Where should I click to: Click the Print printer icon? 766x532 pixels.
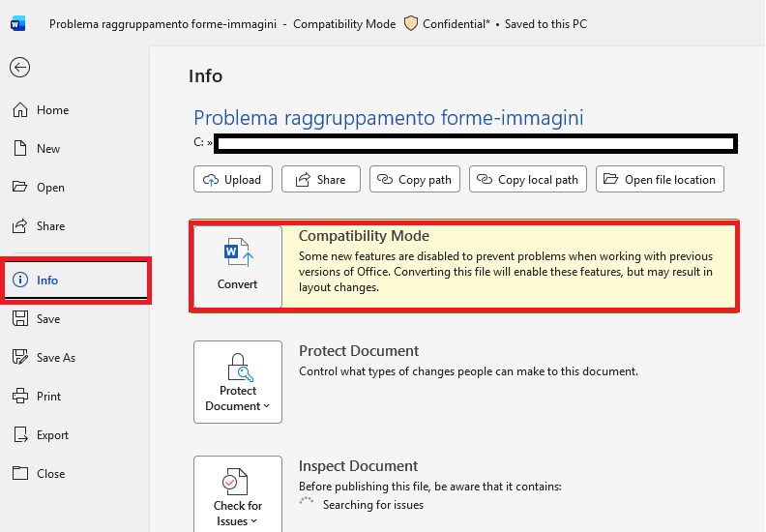click(x=20, y=396)
